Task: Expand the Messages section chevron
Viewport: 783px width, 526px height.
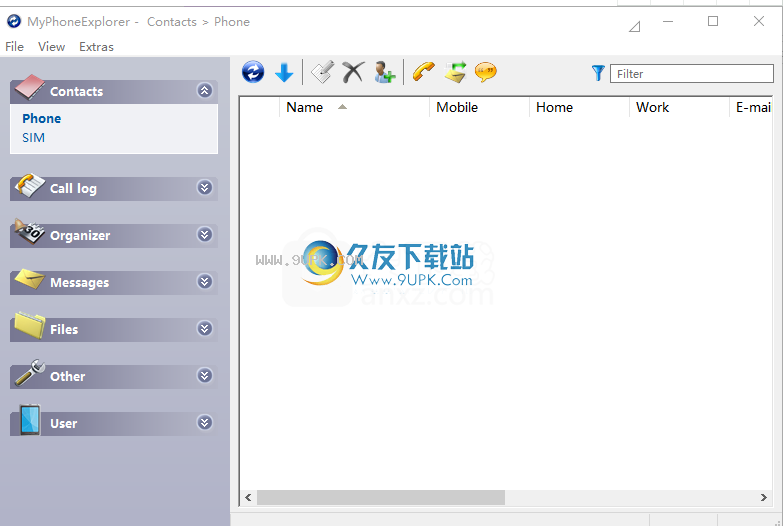Action: pyautogui.click(x=204, y=281)
